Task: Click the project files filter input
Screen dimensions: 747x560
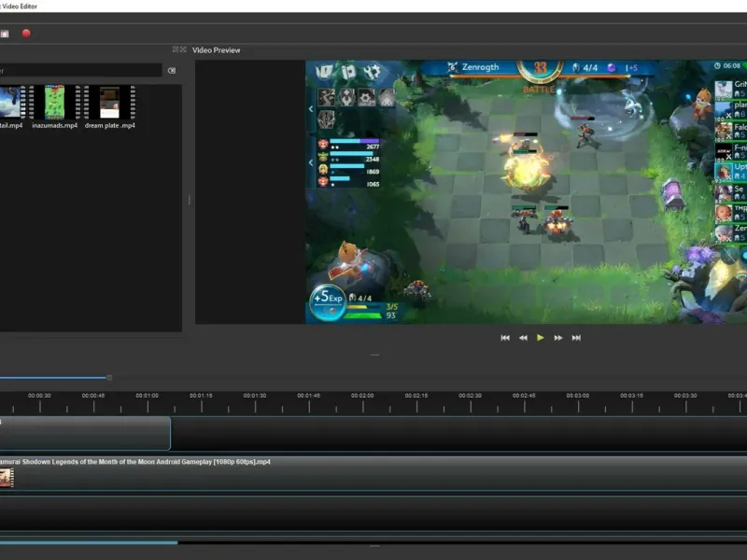Action: (79, 70)
